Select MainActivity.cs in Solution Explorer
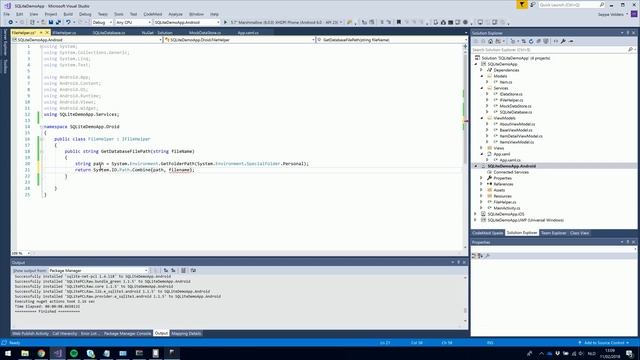The height and width of the screenshot is (360, 640). (x=507, y=208)
